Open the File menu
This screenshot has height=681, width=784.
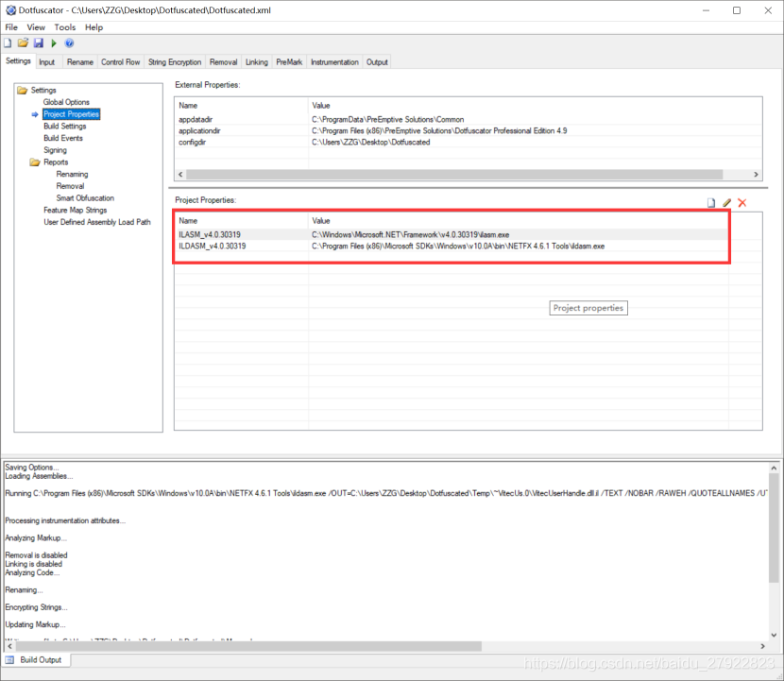click(x=11, y=27)
